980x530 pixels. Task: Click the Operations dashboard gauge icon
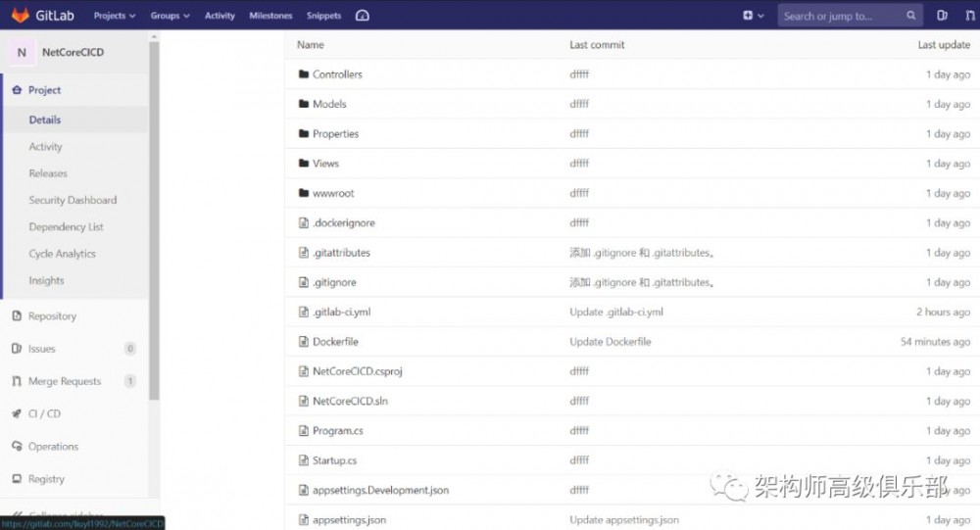coord(363,16)
